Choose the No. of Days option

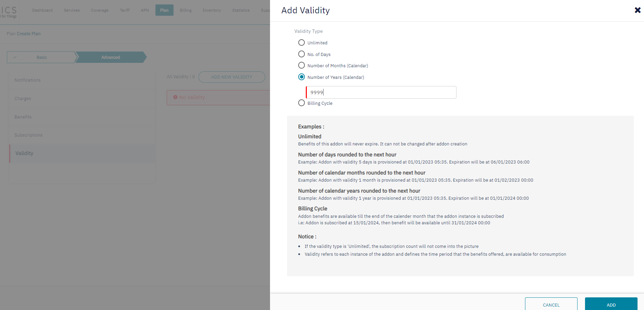click(x=301, y=54)
